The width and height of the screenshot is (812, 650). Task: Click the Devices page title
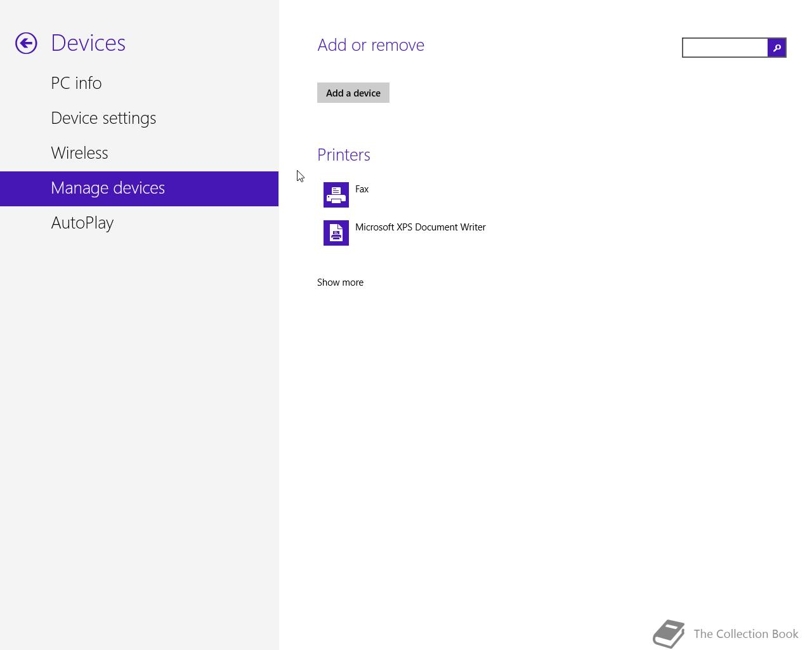tap(88, 43)
